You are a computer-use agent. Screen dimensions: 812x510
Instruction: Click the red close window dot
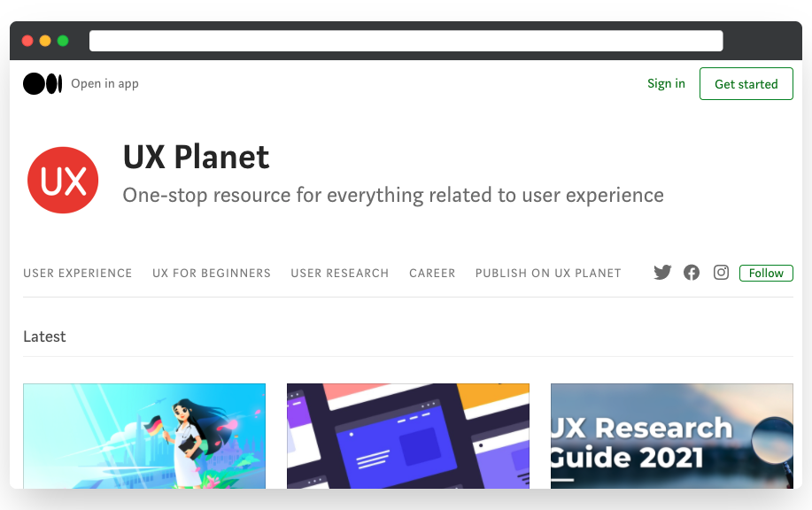[27, 41]
